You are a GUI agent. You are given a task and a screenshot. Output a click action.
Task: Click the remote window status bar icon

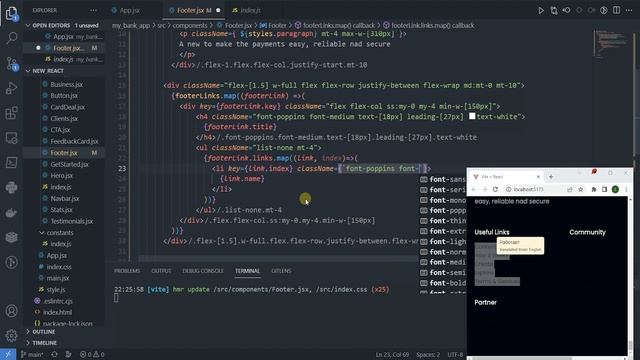(8, 355)
